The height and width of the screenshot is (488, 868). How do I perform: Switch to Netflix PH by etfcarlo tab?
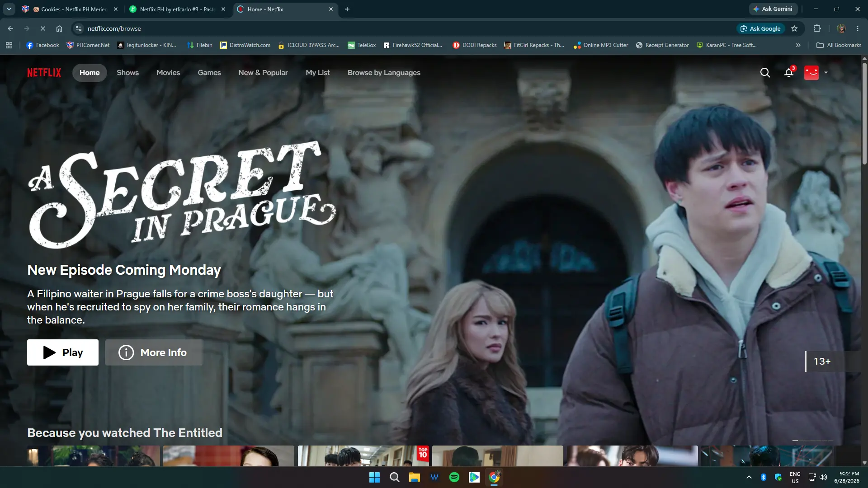point(177,9)
